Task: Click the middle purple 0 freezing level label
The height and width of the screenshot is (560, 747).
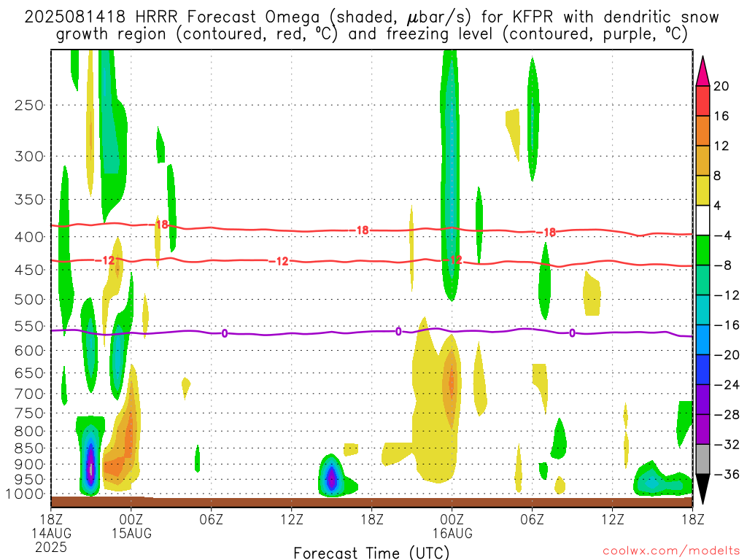Action: [398, 332]
